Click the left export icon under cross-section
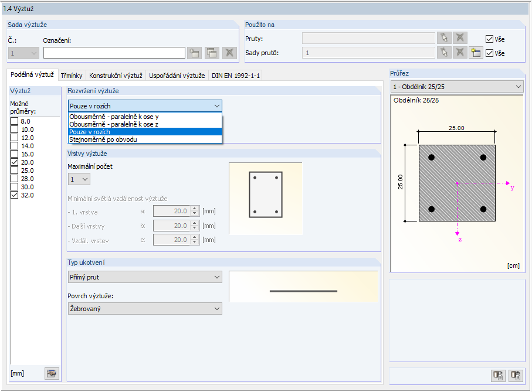Screen dimensions: 532x392 (498, 376)
